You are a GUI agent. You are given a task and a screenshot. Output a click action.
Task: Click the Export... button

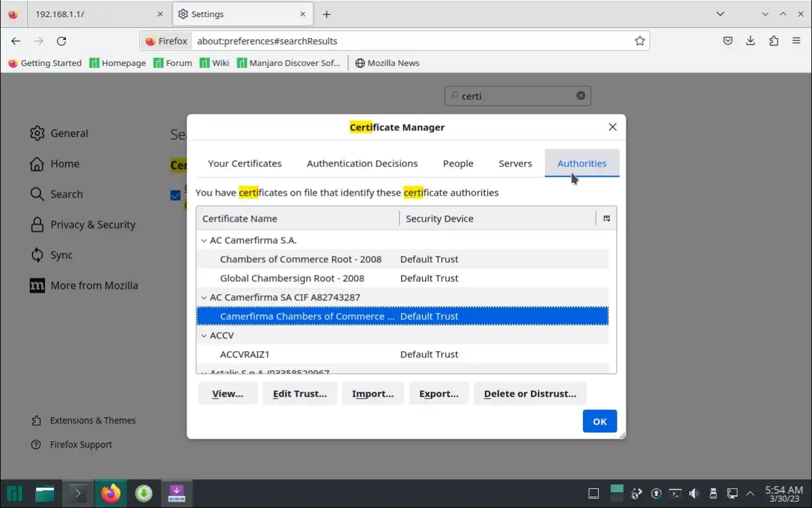pos(439,394)
